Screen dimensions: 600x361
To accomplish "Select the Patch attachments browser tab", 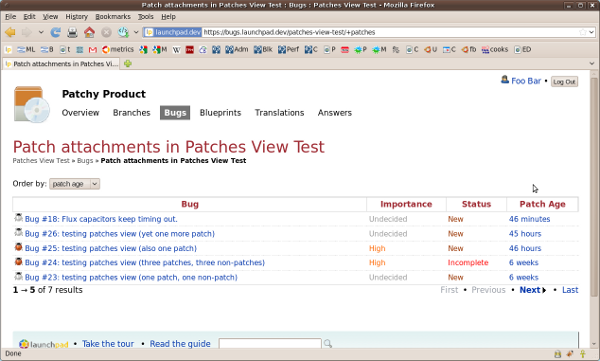I will tap(62, 64).
